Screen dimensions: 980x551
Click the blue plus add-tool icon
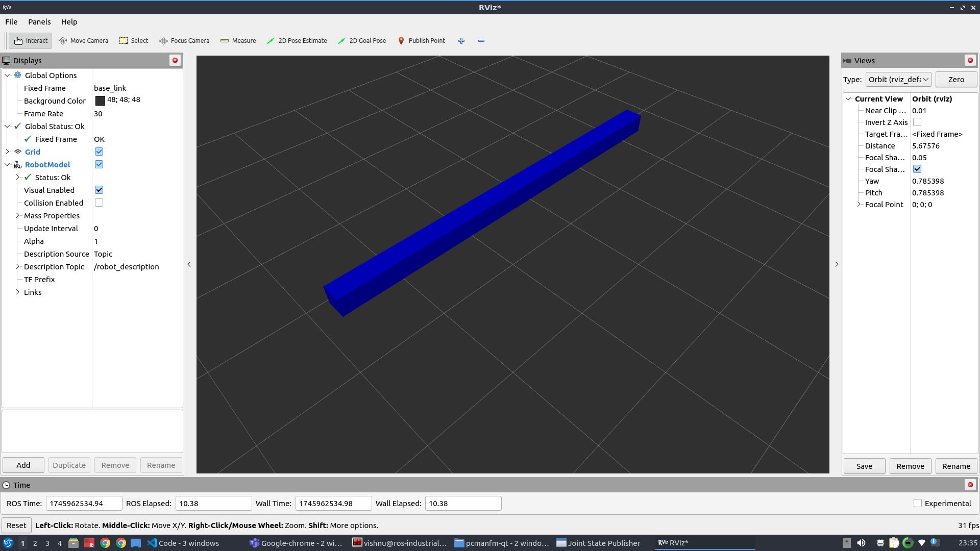[x=461, y=41]
